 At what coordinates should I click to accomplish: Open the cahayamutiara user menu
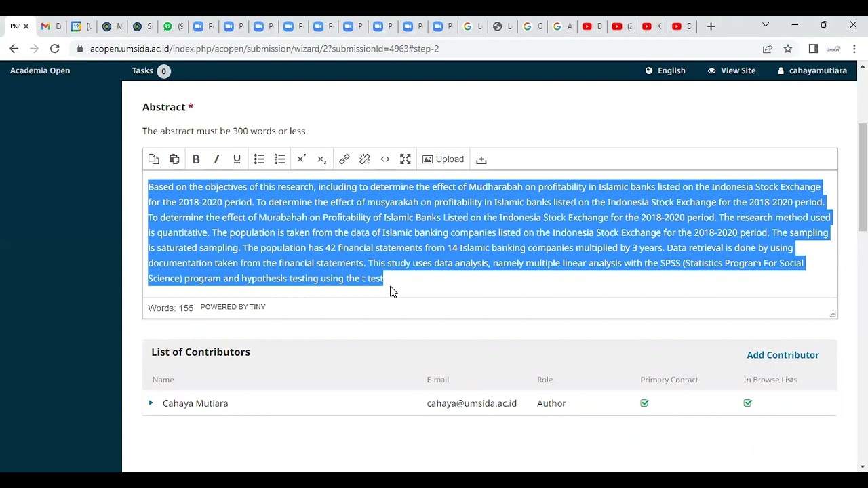pos(812,70)
